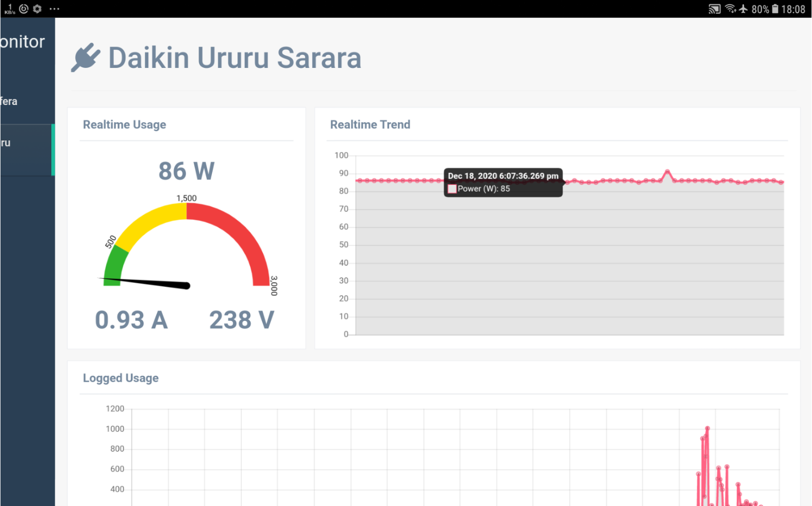Open the three-dots notification overflow
Viewport: 812px width, 506px height.
click(54, 9)
